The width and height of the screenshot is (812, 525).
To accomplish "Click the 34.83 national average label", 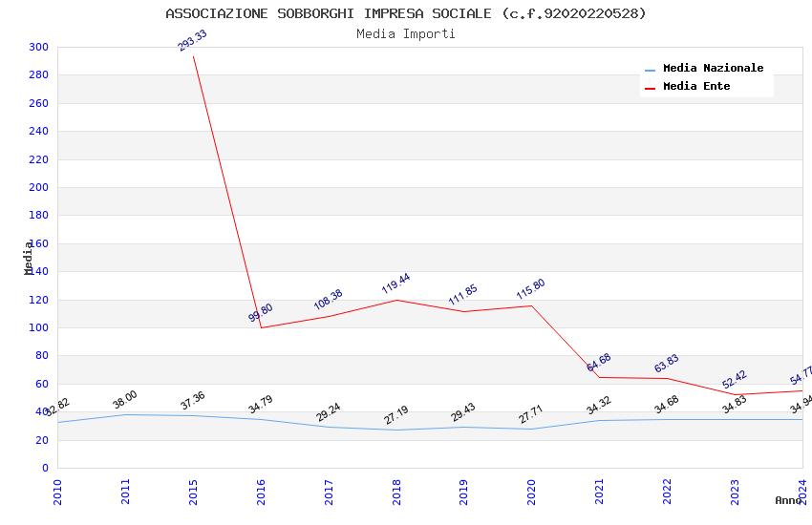I will click(x=735, y=405).
